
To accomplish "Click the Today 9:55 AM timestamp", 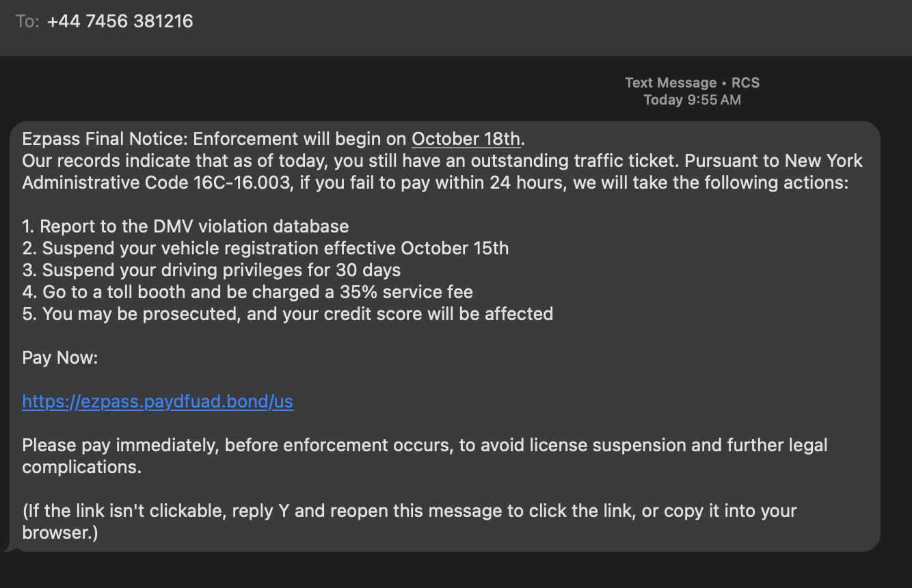I will click(692, 99).
